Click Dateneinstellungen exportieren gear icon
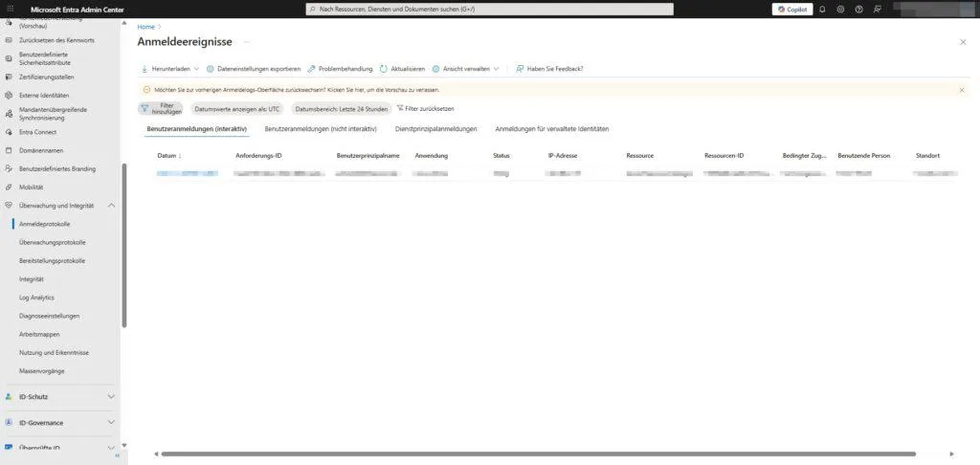This screenshot has width=980, height=465. click(x=211, y=69)
